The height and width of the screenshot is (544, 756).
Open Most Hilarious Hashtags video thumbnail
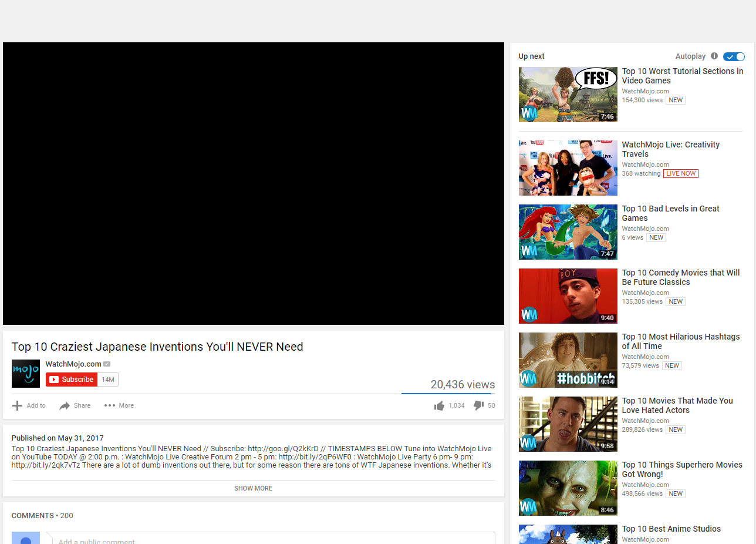coord(568,360)
